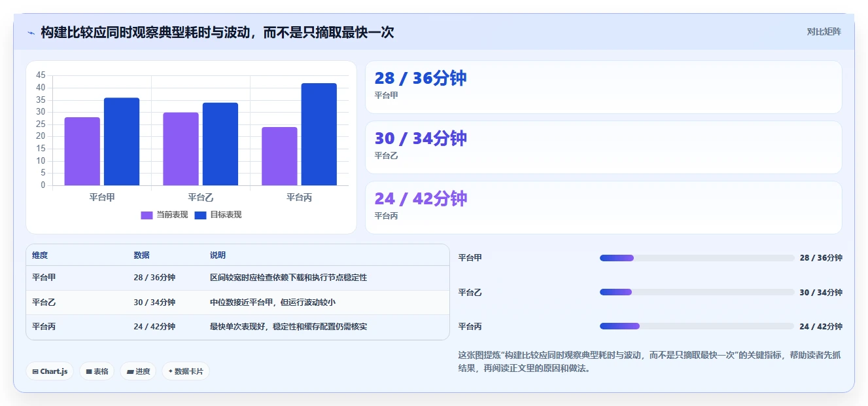Click 30 / 34分钟 beside the progress bar

coord(821,293)
